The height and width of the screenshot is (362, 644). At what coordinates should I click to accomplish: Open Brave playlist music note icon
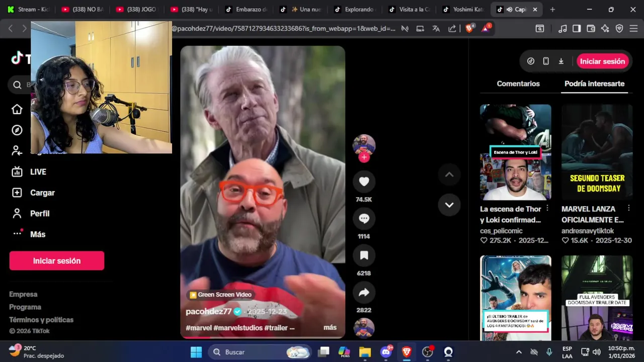click(x=563, y=29)
